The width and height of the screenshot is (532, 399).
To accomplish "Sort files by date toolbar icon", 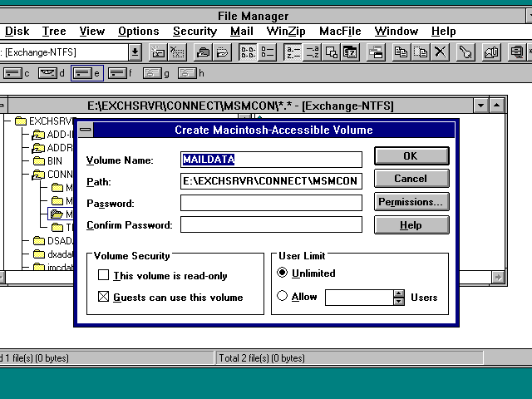I will (350, 52).
